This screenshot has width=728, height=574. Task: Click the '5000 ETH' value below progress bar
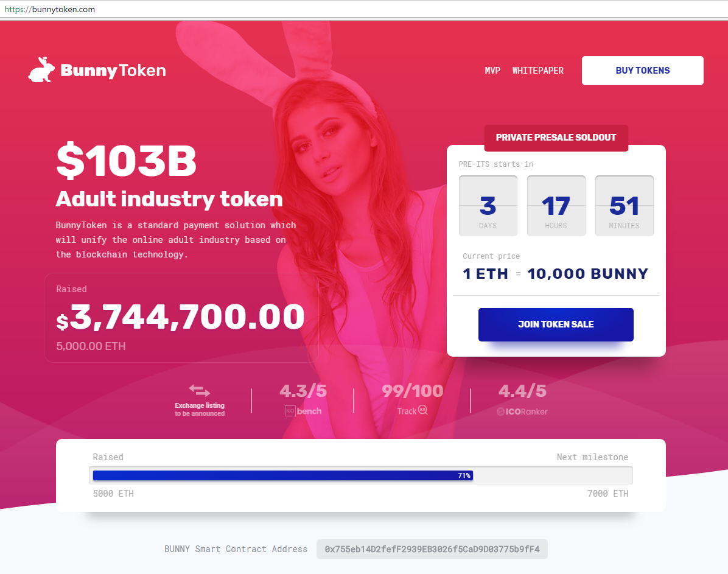[x=113, y=494]
